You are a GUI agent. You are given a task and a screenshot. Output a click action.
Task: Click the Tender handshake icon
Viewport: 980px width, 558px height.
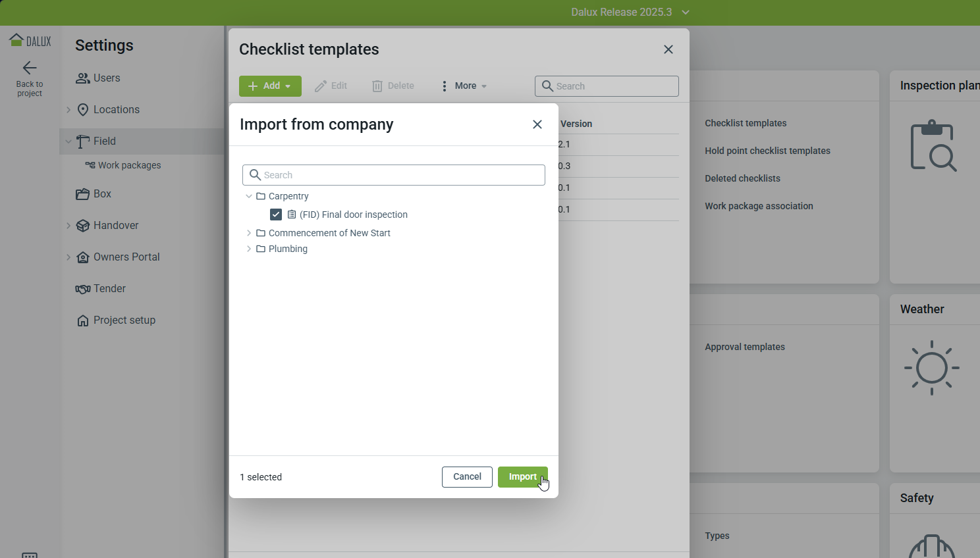82,289
